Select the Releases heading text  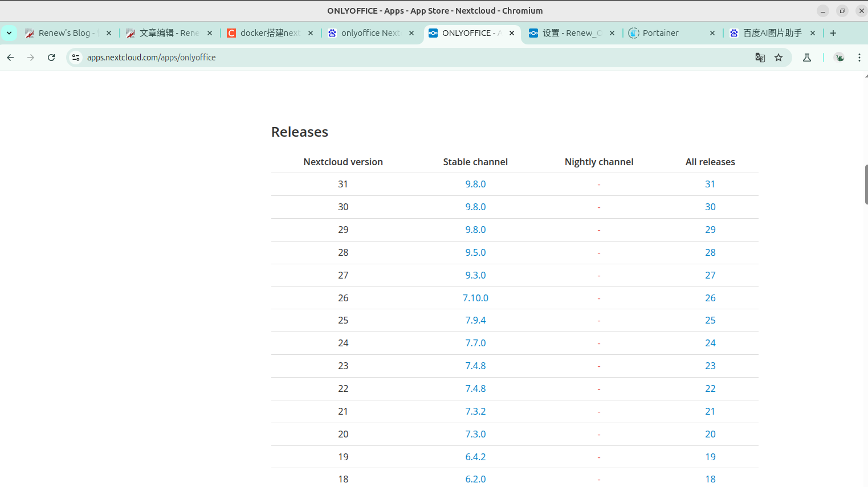[x=300, y=132]
